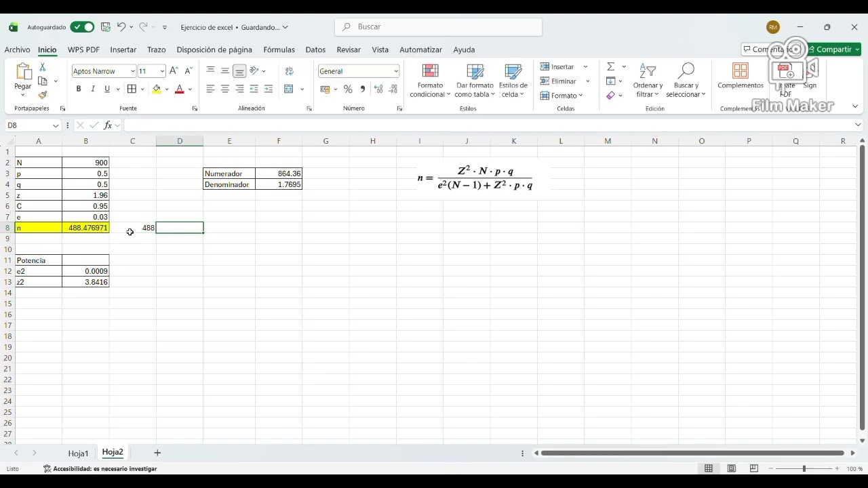Select the Hoja1 sheet tab
Viewport: 868px width, 488px height.
click(x=78, y=453)
